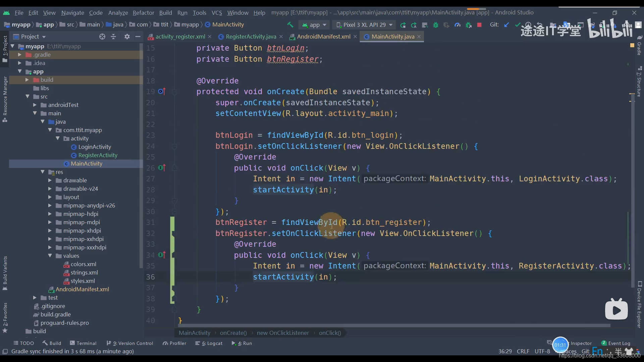Toggle the 1: Project side tab
This screenshot has height=362, width=644.
(x=5, y=49)
